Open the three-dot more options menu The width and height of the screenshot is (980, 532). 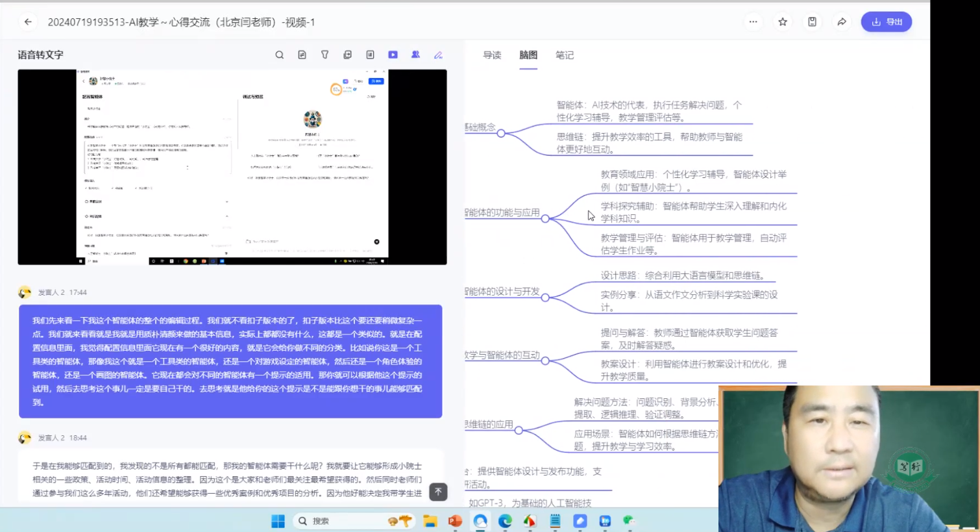click(753, 22)
